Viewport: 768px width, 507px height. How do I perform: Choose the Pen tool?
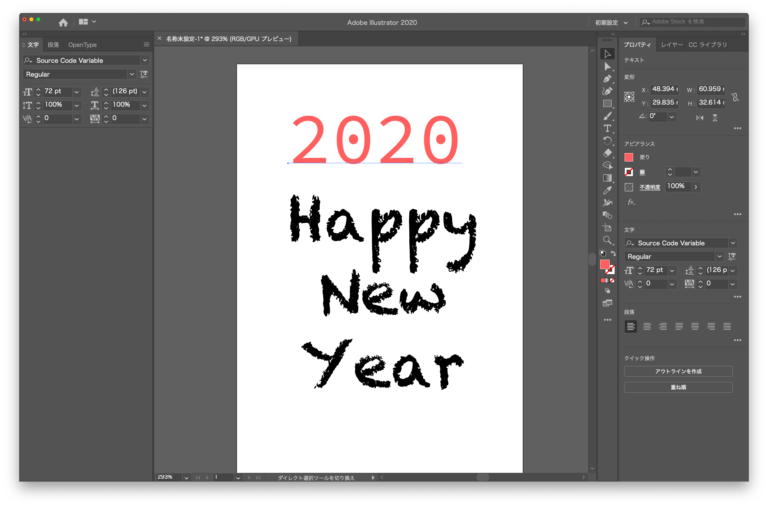(607, 78)
